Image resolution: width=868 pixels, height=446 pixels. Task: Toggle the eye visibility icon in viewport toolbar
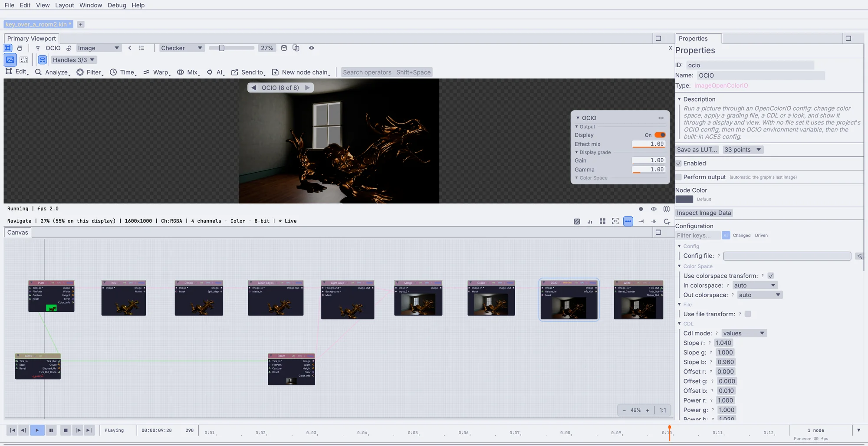312,48
